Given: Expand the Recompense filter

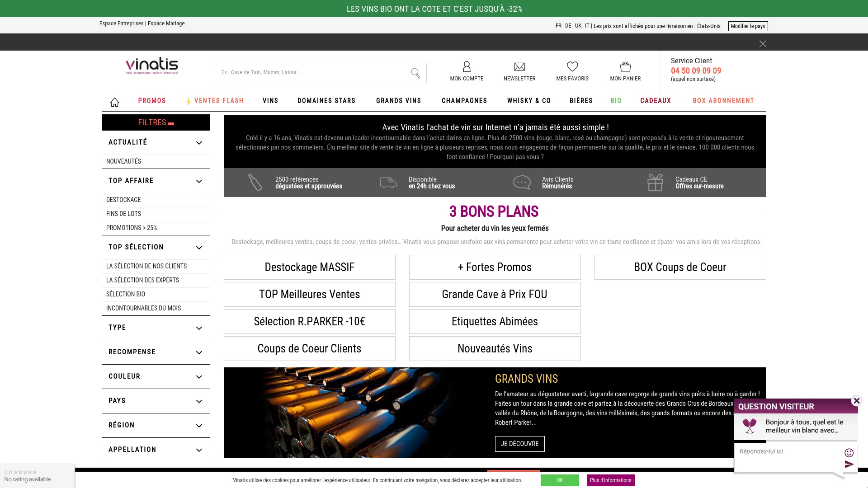Looking at the screenshot, I should (156, 352).
